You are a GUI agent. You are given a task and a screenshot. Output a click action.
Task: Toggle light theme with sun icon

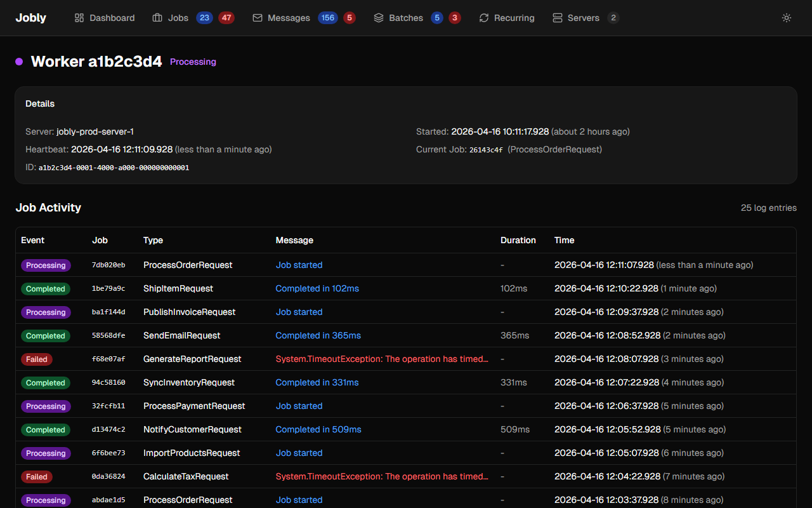point(787,18)
